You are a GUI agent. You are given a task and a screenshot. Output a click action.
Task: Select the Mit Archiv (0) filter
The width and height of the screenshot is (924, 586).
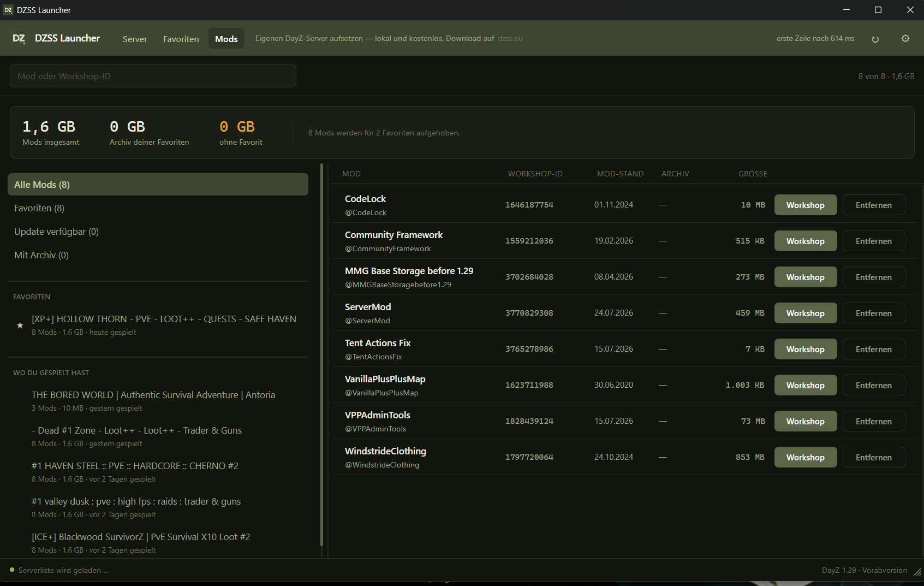[x=158, y=255]
